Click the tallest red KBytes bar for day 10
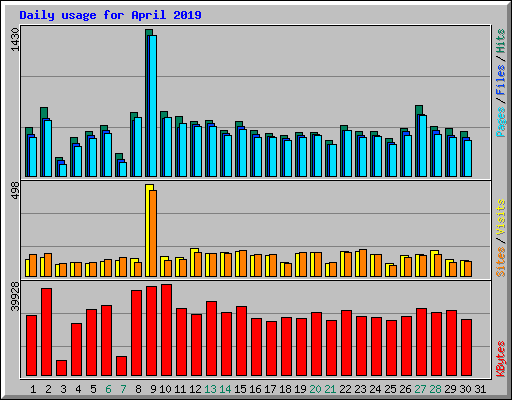 coord(167,330)
